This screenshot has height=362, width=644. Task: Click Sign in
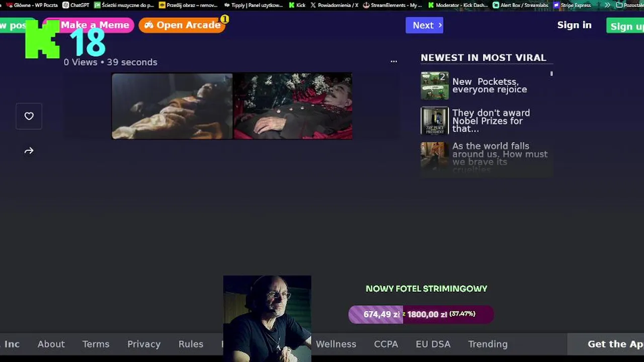click(x=574, y=25)
